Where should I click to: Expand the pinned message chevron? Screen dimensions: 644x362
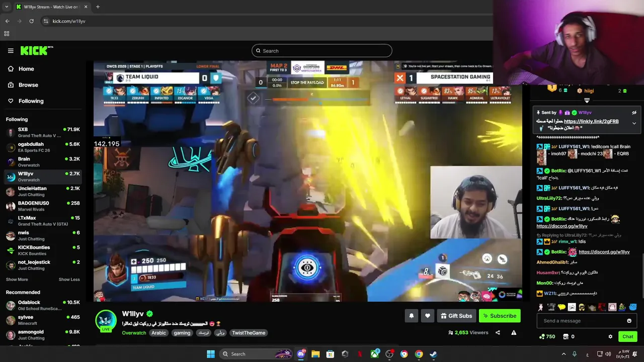pyautogui.click(x=634, y=123)
